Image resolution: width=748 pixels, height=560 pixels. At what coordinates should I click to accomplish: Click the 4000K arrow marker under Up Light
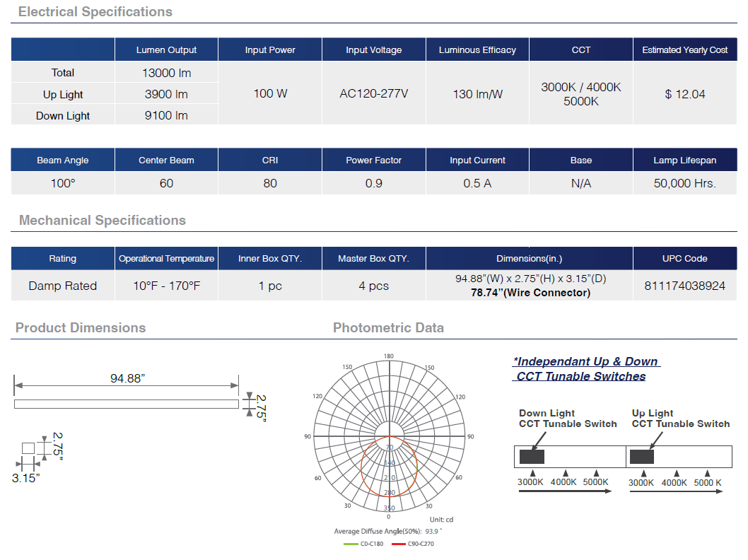click(x=675, y=473)
